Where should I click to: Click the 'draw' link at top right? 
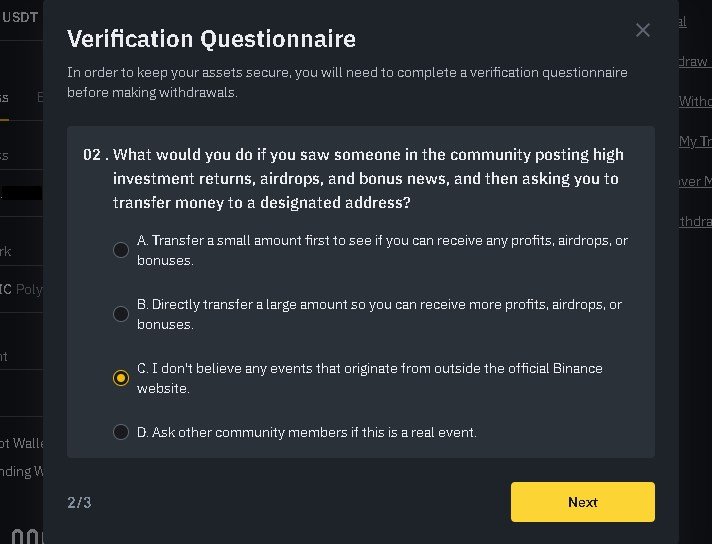(693, 61)
